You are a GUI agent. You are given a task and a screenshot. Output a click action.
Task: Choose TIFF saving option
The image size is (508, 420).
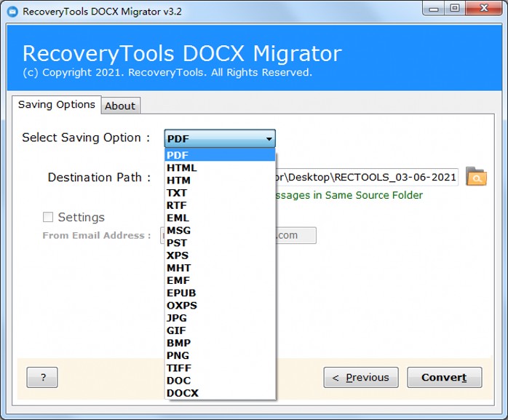pos(220,368)
